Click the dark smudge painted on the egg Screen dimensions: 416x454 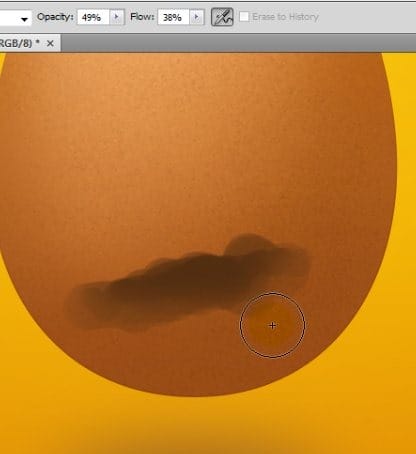(x=187, y=283)
